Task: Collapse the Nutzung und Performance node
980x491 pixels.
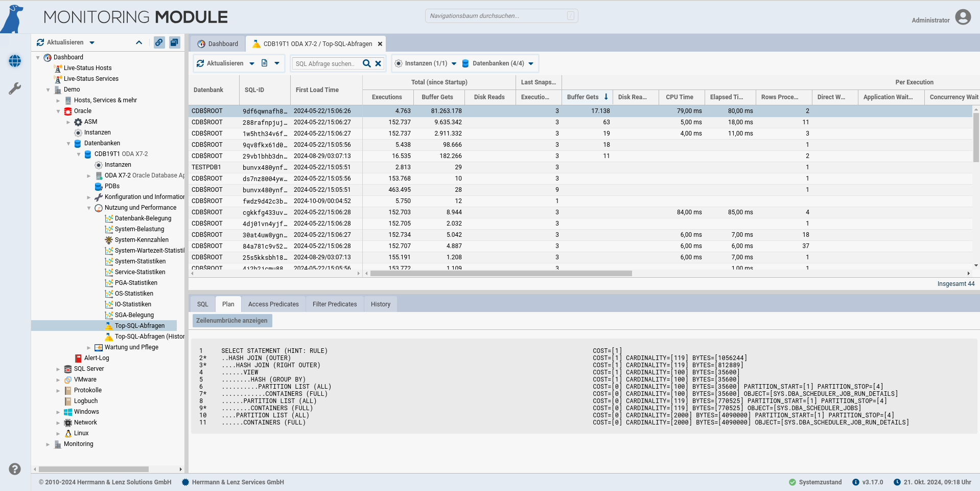Action: pos(89,208)
